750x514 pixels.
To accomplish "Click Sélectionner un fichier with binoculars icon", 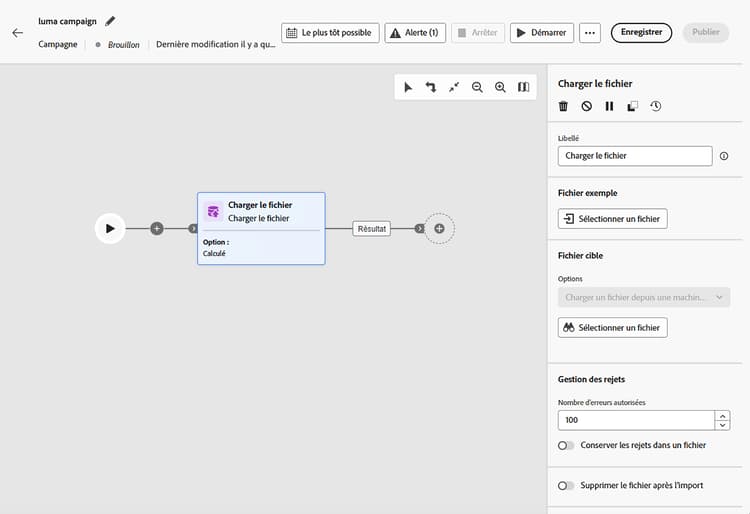I will pos(612,328).
